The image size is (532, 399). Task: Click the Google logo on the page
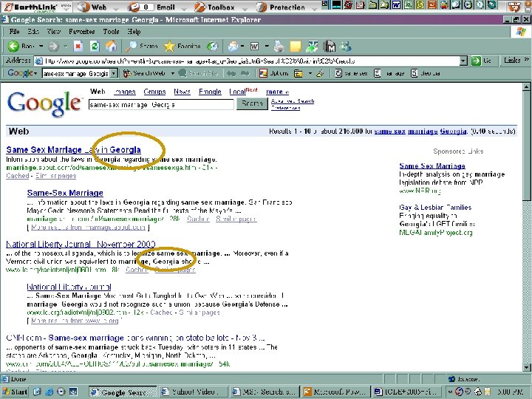click(44, 104)
